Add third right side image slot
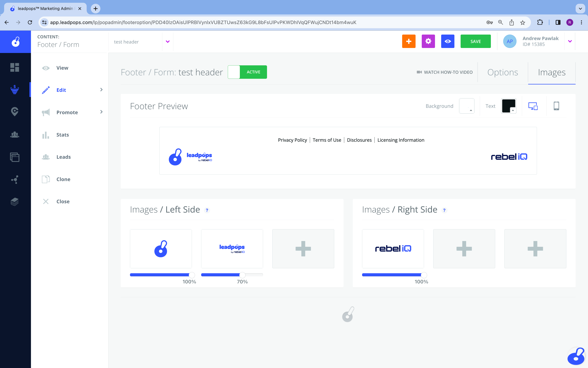 535,248
